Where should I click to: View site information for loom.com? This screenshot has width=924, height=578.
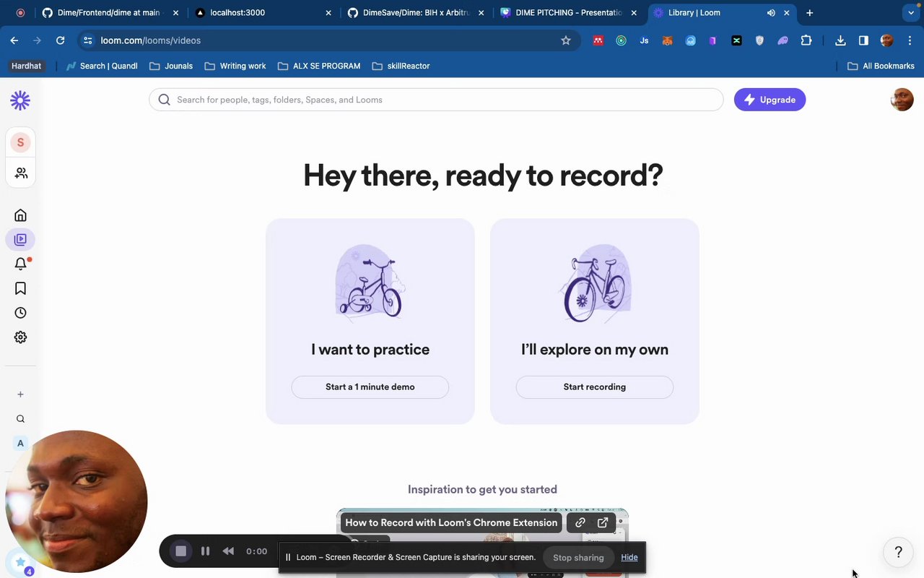(x=87, y=40)
